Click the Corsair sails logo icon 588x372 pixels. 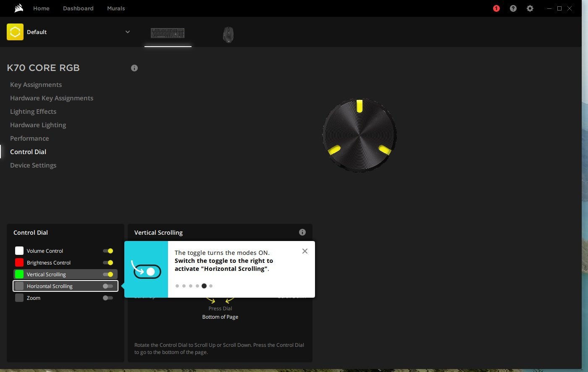tap(18, 8)
